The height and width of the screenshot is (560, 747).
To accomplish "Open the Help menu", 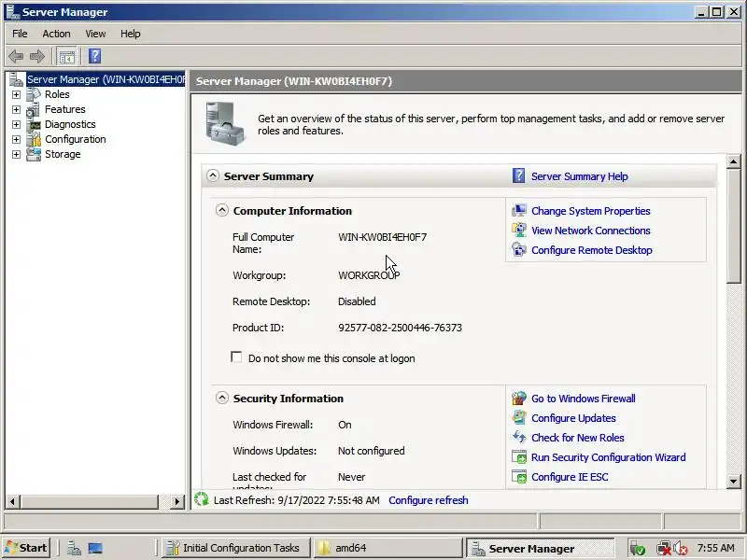I will (x=130, y=34).
